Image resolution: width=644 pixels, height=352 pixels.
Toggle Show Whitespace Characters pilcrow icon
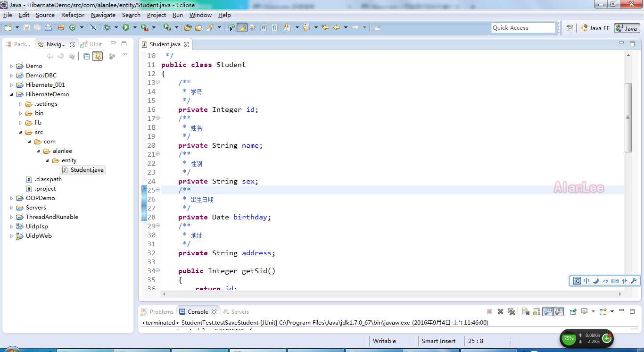click(x=274, y=28)
